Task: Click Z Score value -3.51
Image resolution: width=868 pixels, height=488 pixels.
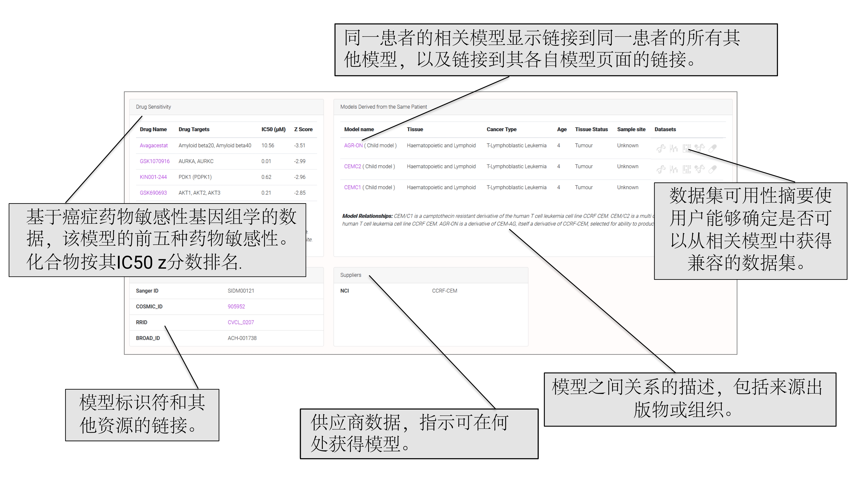Action: pos(300,146)
